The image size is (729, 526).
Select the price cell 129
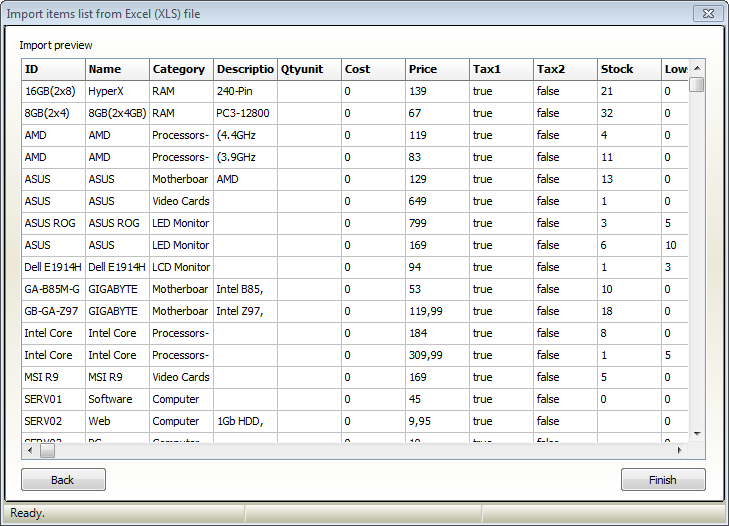(437, 179)
